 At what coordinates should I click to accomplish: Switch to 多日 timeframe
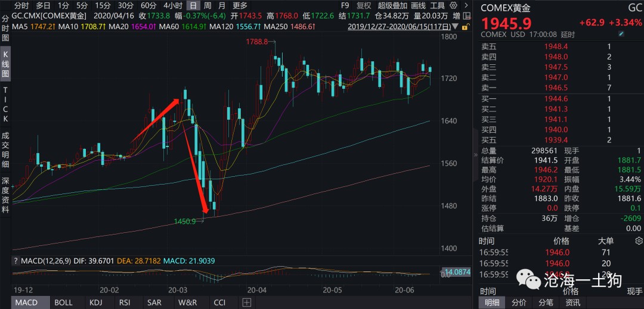(x=43, y=5)
